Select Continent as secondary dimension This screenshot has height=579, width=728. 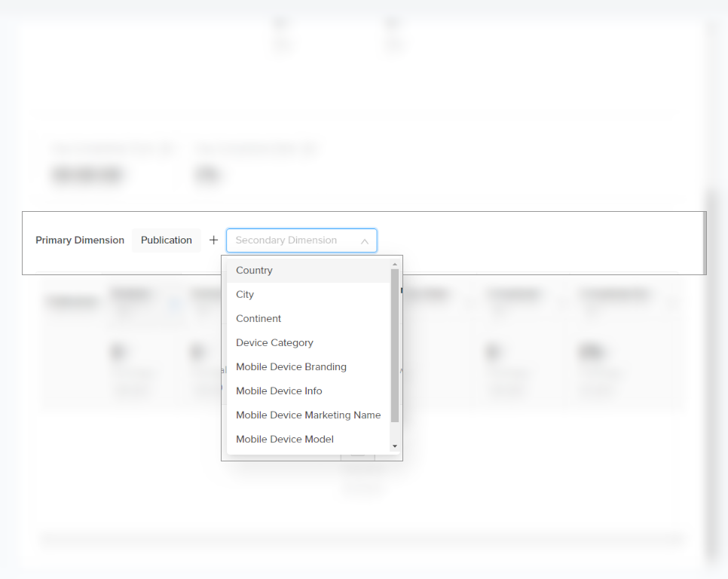tap(258, 318)
